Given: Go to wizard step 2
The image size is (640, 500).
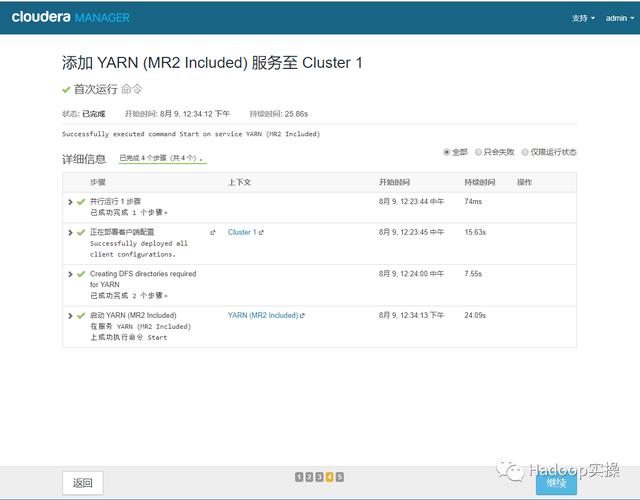Looking at the screenshot, I should point(309,477).
